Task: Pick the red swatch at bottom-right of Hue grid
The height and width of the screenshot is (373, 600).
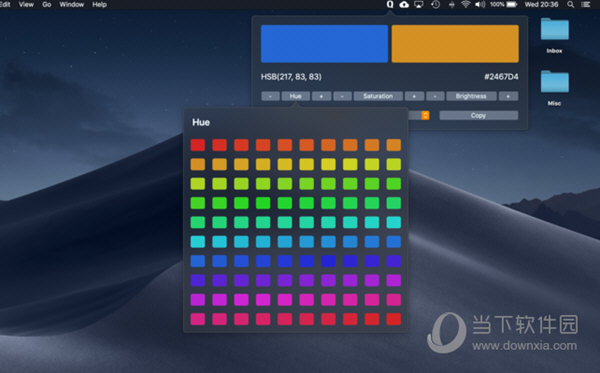Action: pos(394,319)
